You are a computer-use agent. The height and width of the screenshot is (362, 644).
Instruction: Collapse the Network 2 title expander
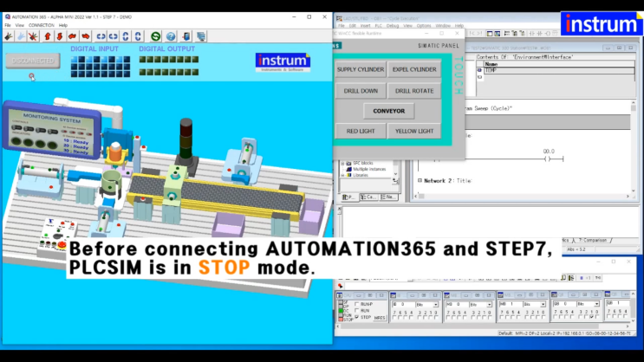coord(420,180)
